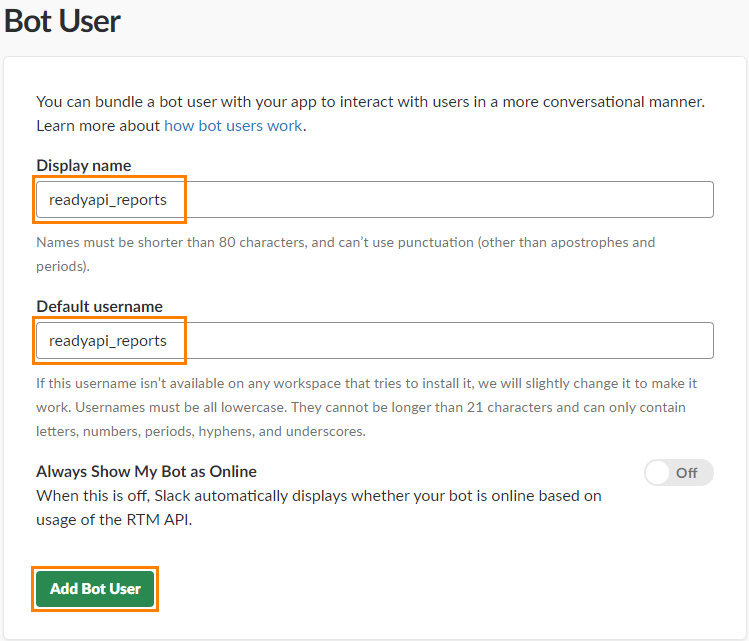Click 'readyapi_reports' text in Default username field
Viewport: 749px width, 641px height.
coord(108,341)
